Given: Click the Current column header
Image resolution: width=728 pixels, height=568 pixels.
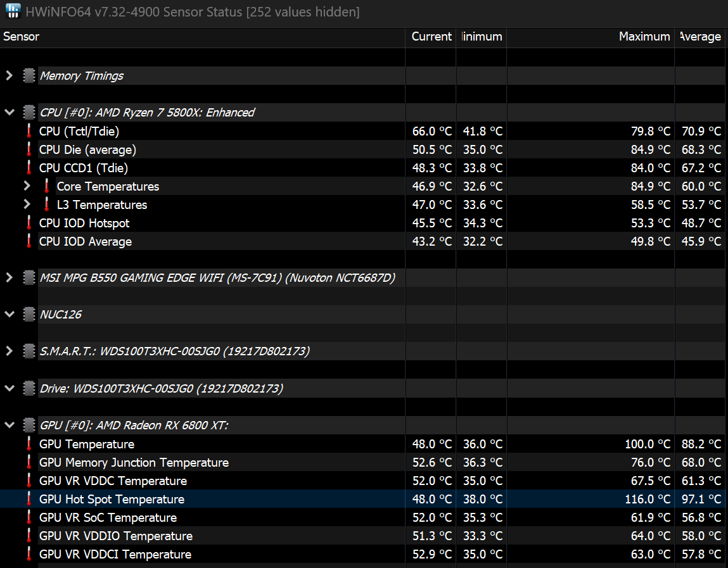Looking at the screenshot, I should coord(430,37).
